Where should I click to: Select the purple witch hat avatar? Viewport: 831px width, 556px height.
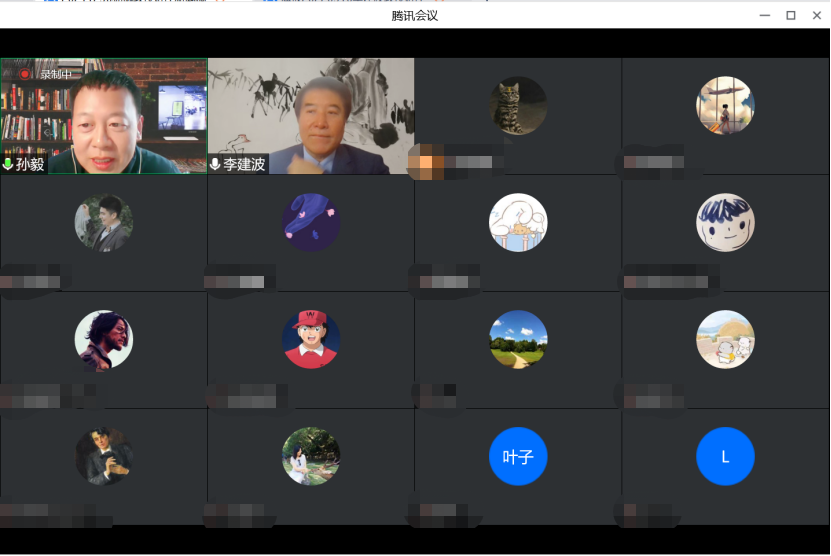click(311, 222)
